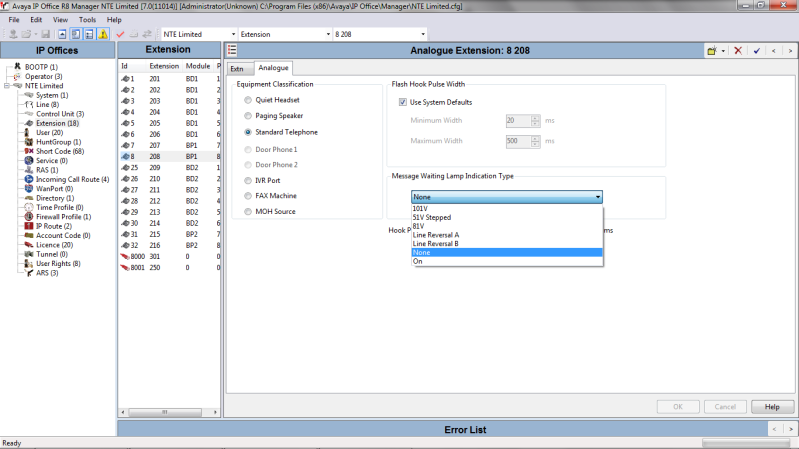Image resolution: width=799 pixels, height=449 pixels.
Task: Click the create new record icon in details header
Action: click(x=712, y=50)
